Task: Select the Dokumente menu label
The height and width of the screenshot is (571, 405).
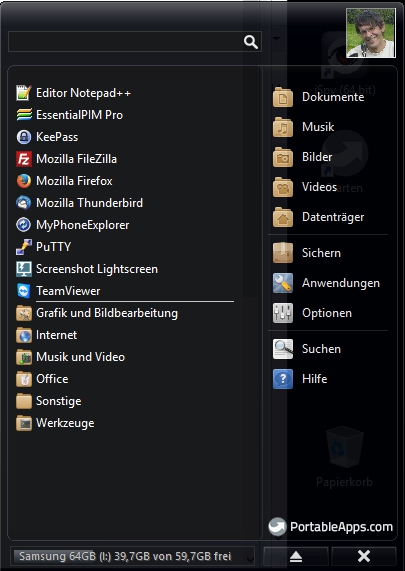Action: point(333,97)
